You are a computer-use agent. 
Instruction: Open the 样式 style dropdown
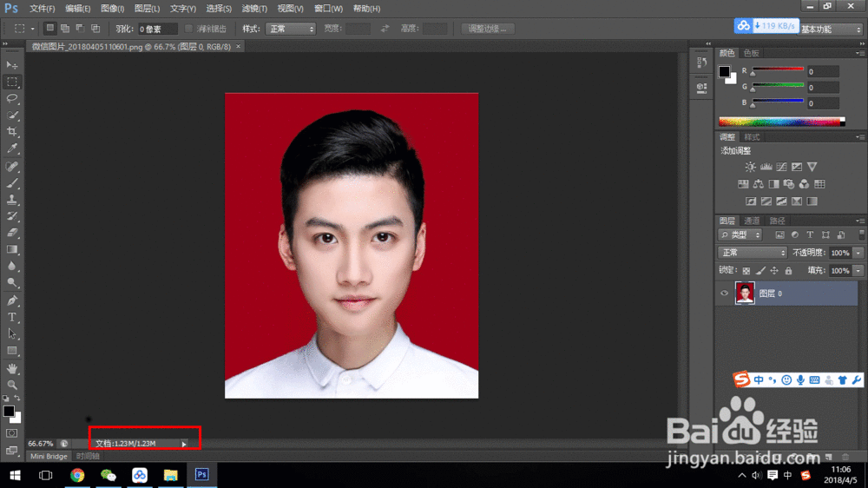pyautogui.click(x=291, y=29)
